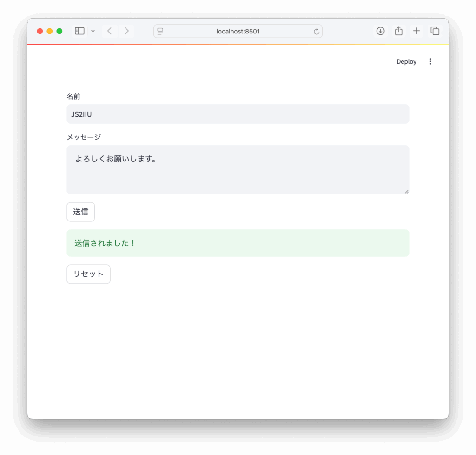
Task: Open the Streamlit three-dot main menu
Action: tap(430, 61)
